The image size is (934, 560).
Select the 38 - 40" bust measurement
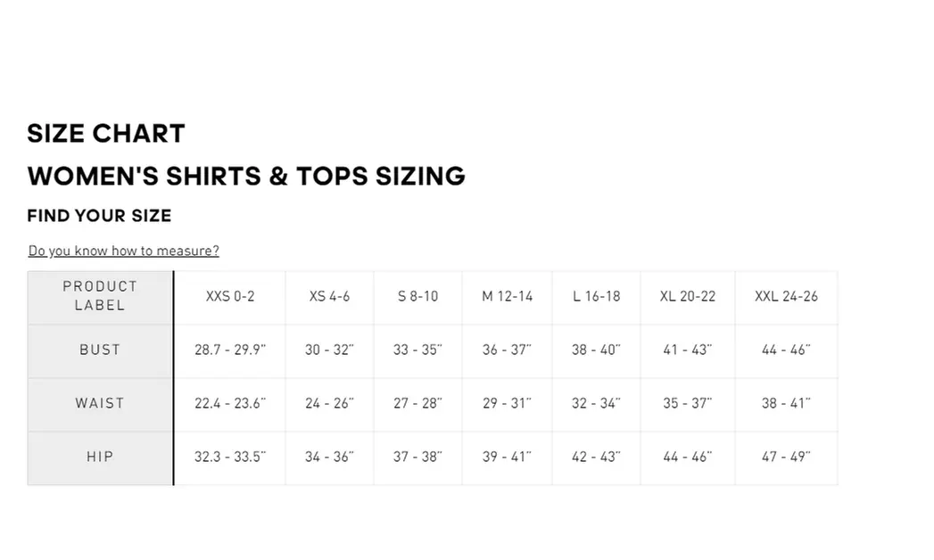(x=596, y=350)
